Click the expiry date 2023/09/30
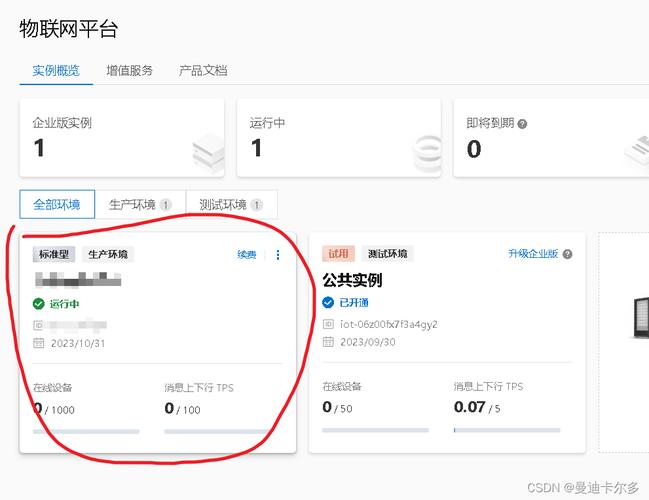Image resolution: width=649 pixels, height=500 pixels. [368, 342]
